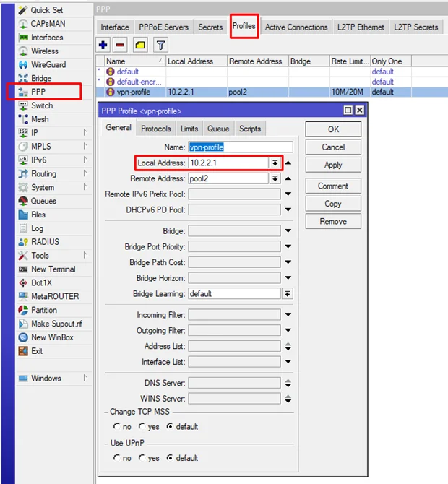Image resolution: width=448 pixels, height=484 pixels.
Task: Click the red minus remove icon
Action: click(120, 45)
